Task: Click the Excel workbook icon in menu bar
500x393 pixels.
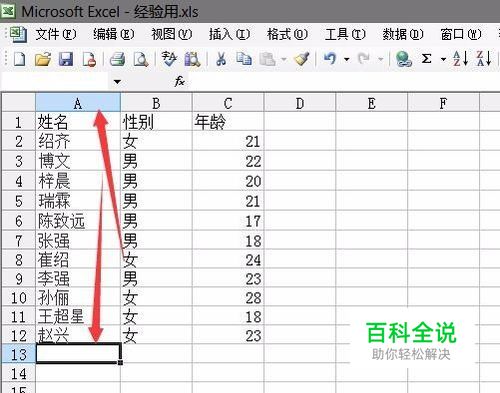Action: pos(18,34)
